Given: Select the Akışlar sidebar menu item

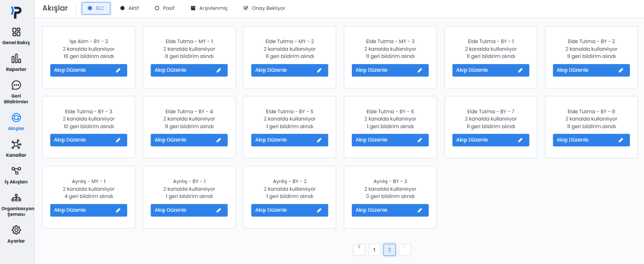Looking at the screenshot, I should (x=16, y=122).
